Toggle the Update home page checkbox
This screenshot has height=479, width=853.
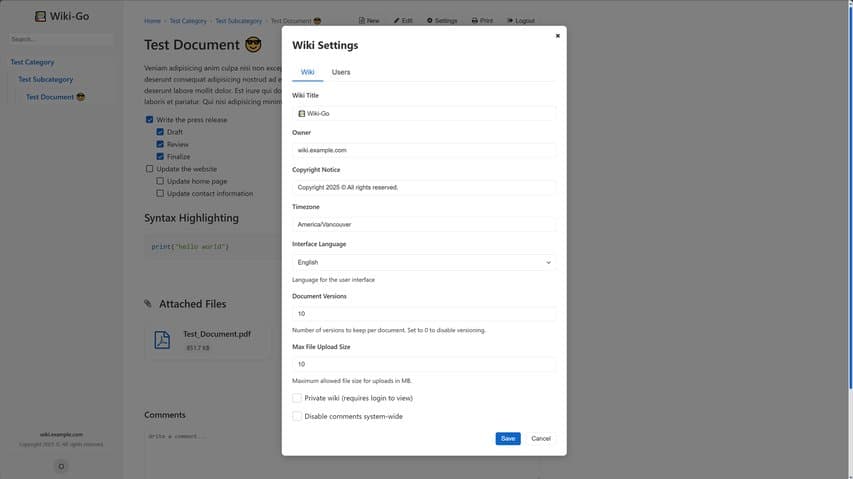(x=160, y=181)
